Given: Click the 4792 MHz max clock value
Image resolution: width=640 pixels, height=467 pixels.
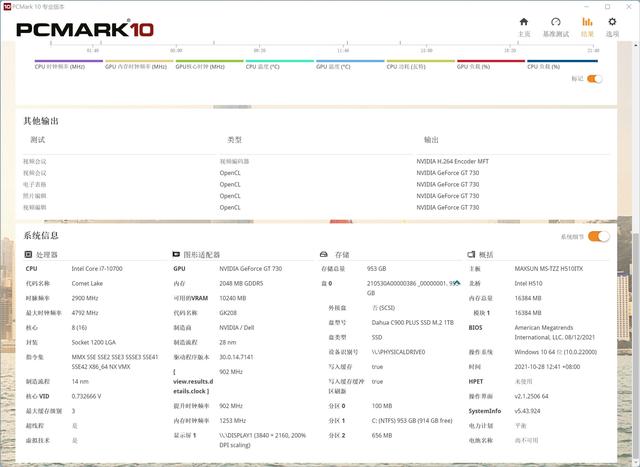Looking at the screenshot, I should click(84, 313).
